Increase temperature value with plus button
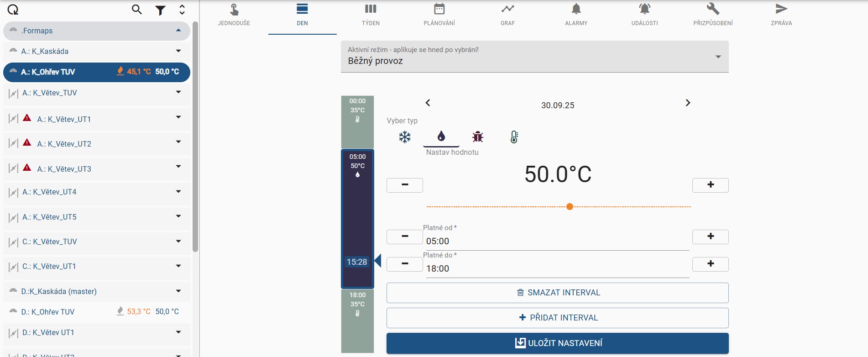Viewport: 868px width, 357px height. click(710, 185)
